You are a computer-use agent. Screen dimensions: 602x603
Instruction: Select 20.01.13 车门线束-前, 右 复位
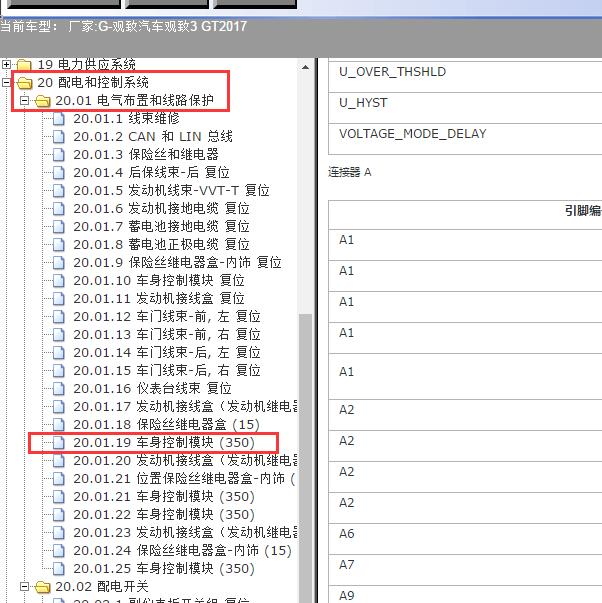pos(167,335)
